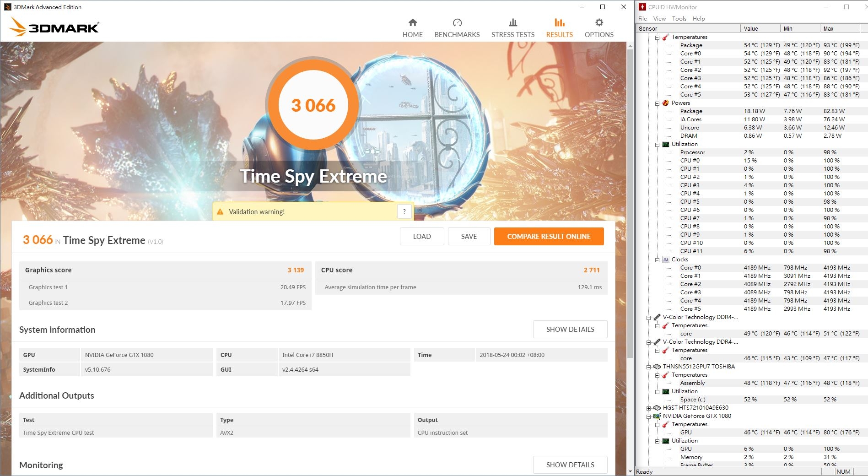868x476 pixels.
Task: Collapse the Powers node in HWMonitor
Action: pos(658,103)
